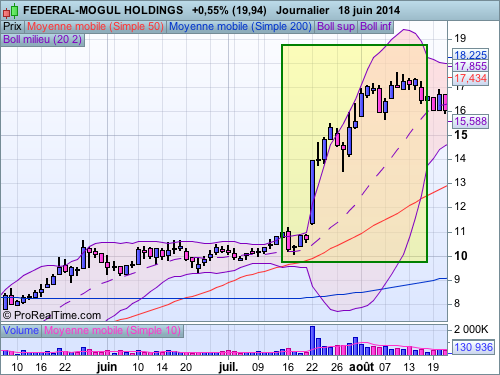This screenshot has height=375, width=500.
Task: Click Moyenne mobile (Simple 200) legend
Action: (240, 27)
